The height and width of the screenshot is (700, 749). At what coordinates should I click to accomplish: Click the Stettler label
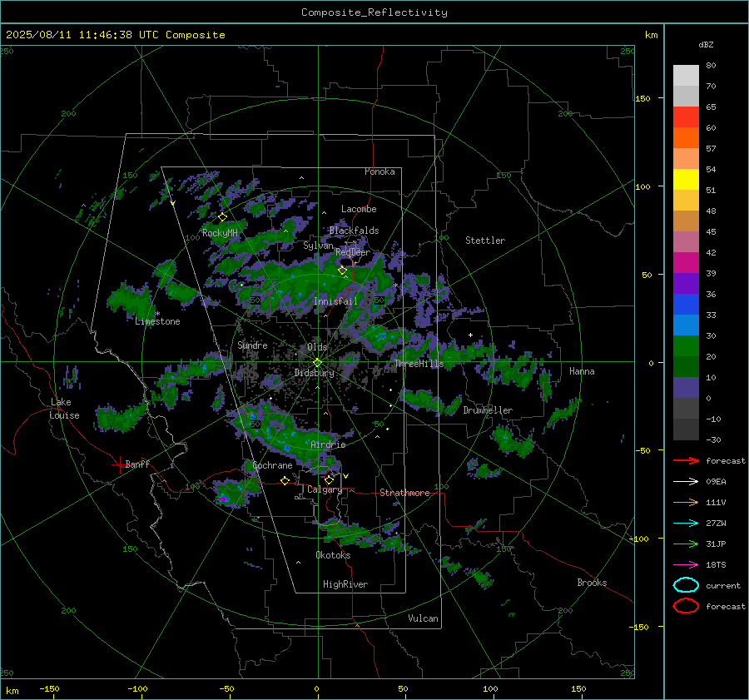(485, 241)
